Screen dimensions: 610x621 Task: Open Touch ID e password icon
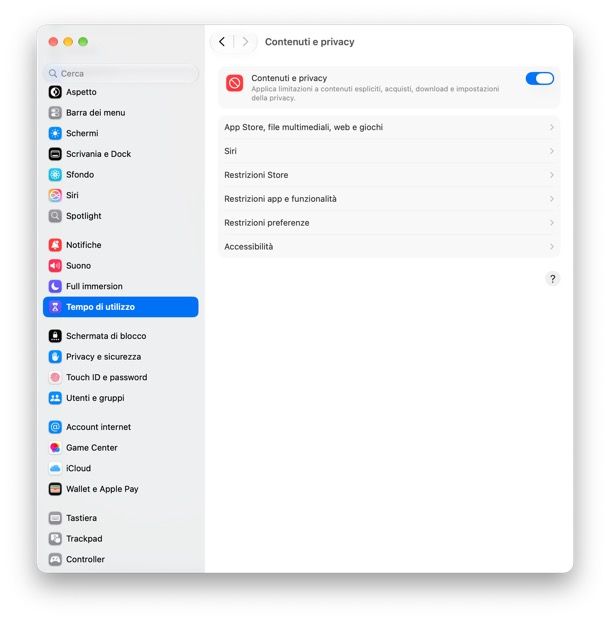click(x=55, y=377)
